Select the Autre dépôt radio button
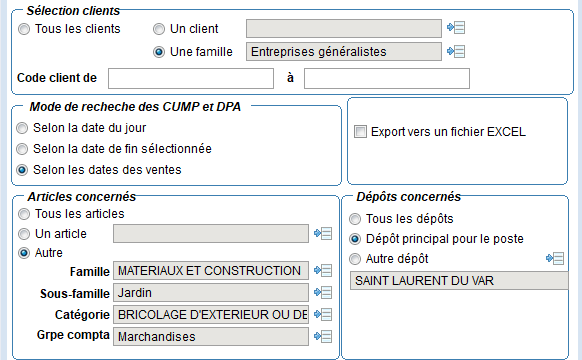This screenshot has height=360, width=582. [355, 259]
